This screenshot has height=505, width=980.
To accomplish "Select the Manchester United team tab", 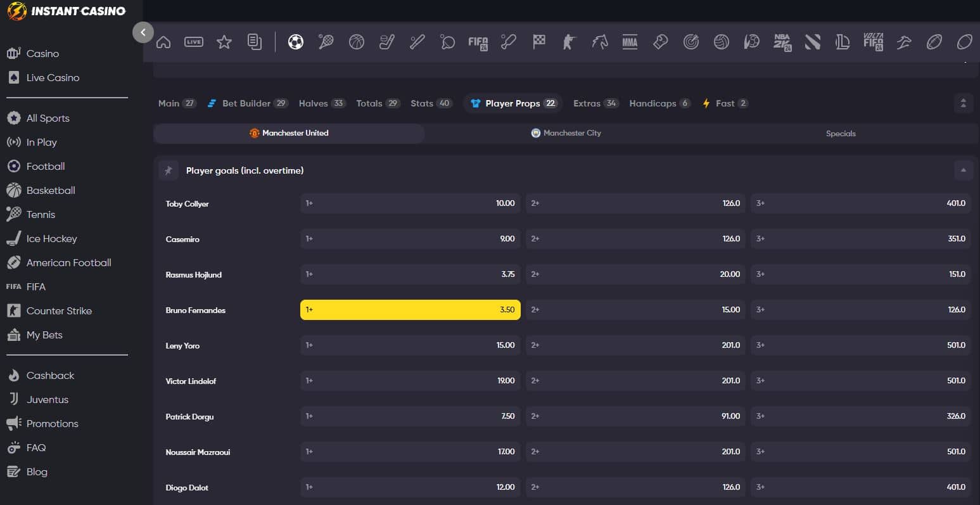I will coord(289,133).
